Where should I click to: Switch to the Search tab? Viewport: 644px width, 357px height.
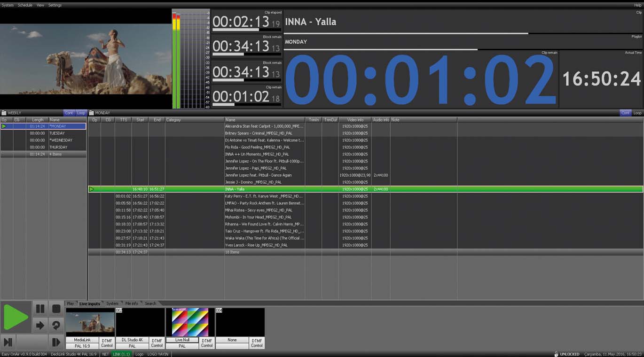click(x=150, y=303)
